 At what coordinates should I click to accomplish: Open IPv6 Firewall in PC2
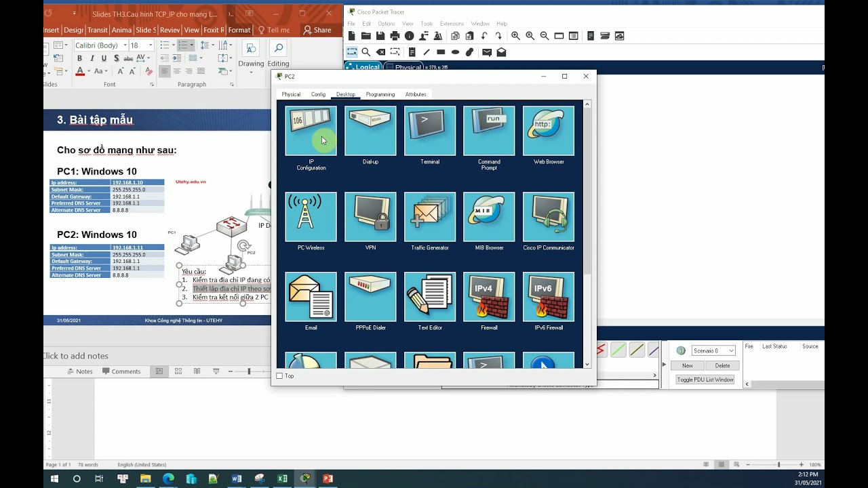(x=549, y=297)
